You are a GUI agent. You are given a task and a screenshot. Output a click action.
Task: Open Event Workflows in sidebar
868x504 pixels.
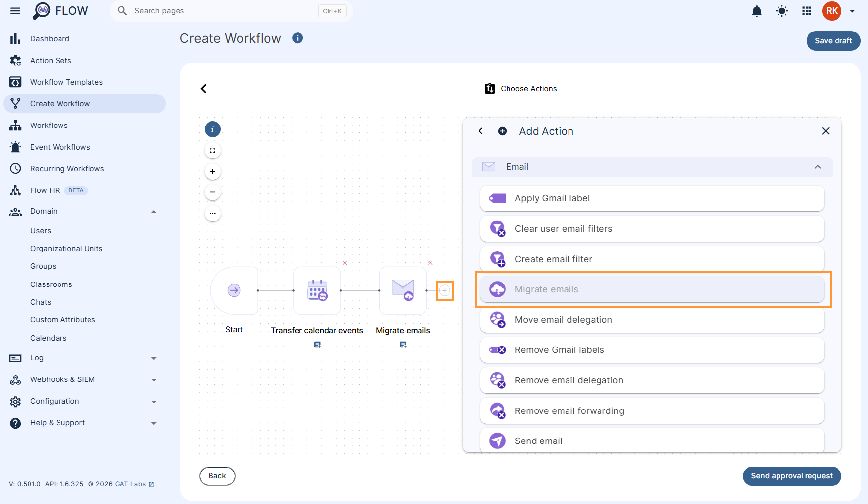tap(85, 147)
